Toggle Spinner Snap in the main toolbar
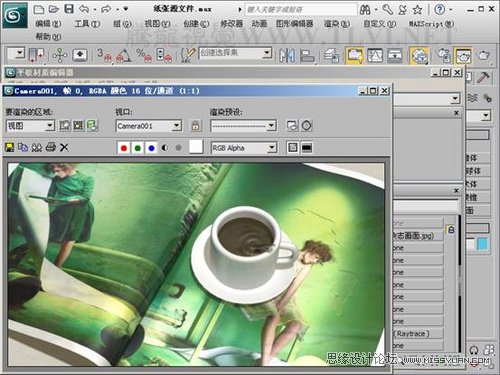 coord(164,55)
